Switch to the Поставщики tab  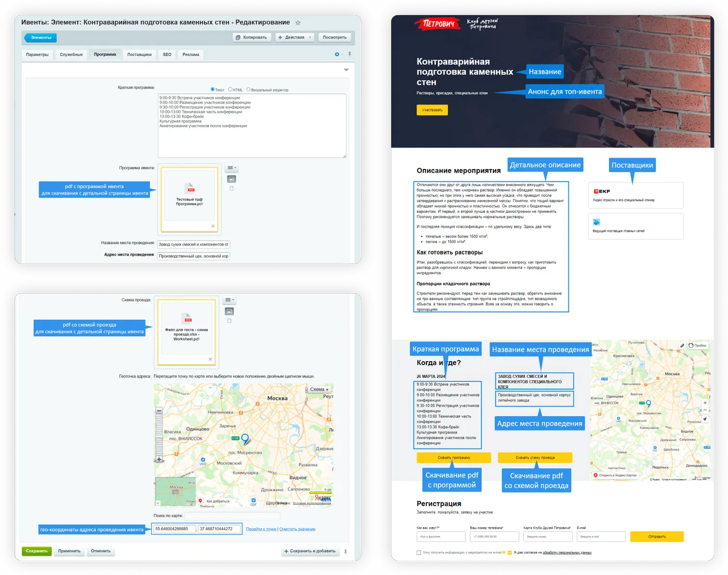point(139,55)
